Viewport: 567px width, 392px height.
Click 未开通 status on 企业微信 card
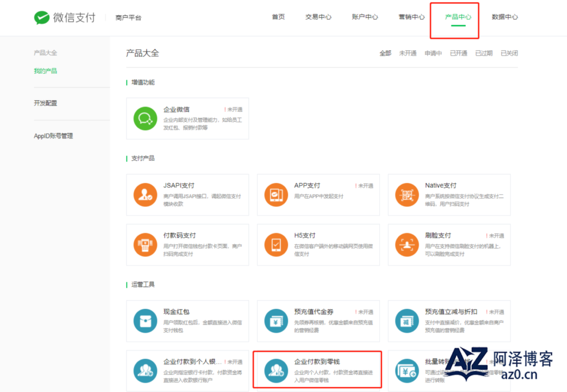pos(233,110)
